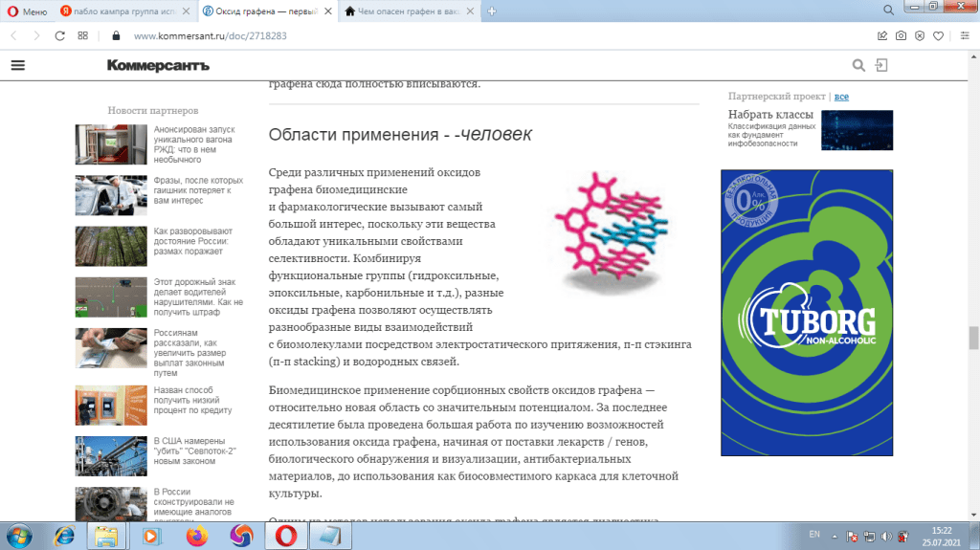The width and height of the screenshot is (980, 550).
Task: Open Windows Explorer folder from taskbar
Action: [x=106, y=537]
